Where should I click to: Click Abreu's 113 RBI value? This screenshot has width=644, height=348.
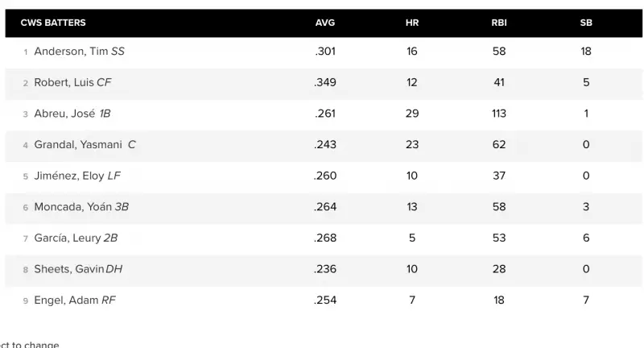tap(499, 114)
